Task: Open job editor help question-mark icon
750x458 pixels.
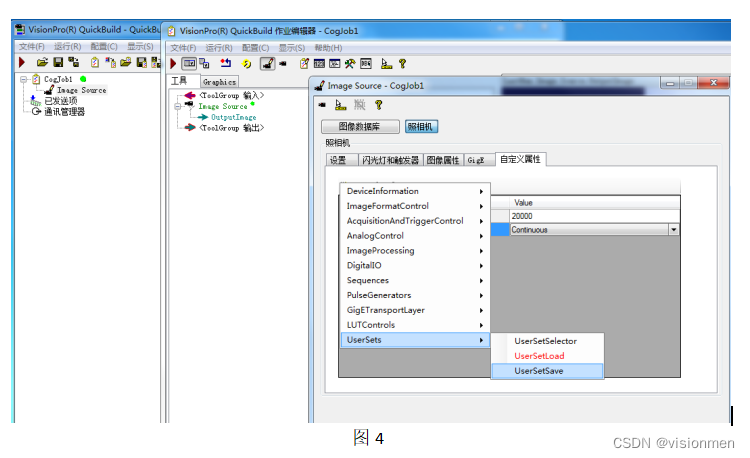Action: click(x=402, y=64)
